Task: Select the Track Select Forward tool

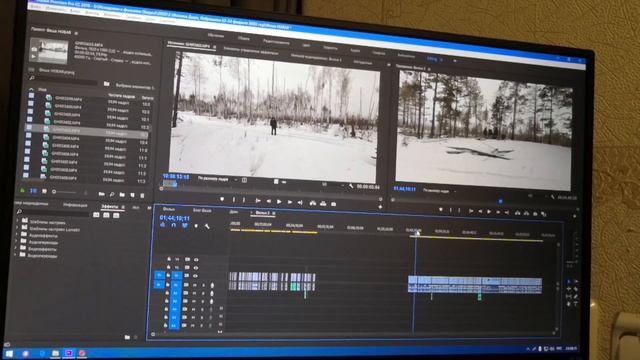Action: pos(576,282)
